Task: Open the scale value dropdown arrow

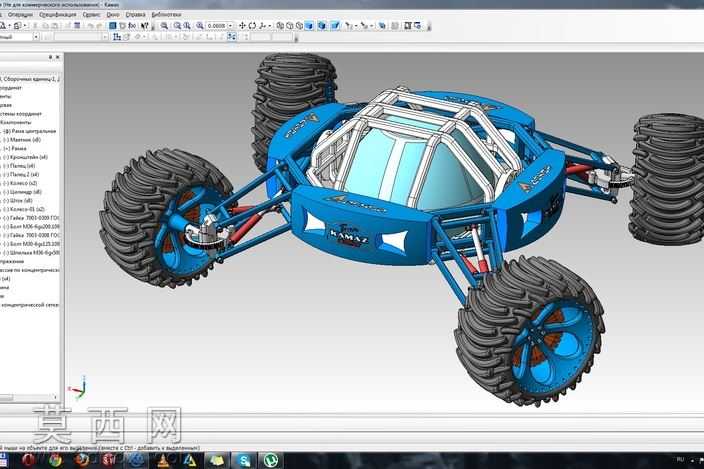Action: tap(230, 26)
